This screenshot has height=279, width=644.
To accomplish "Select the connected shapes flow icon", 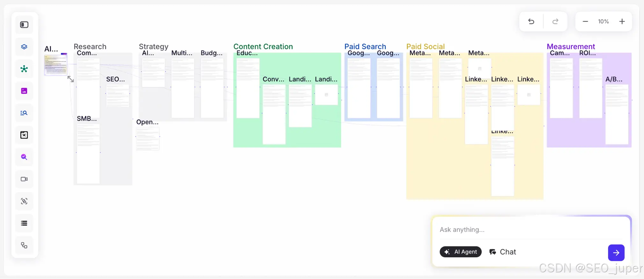I will pos(24,245).
